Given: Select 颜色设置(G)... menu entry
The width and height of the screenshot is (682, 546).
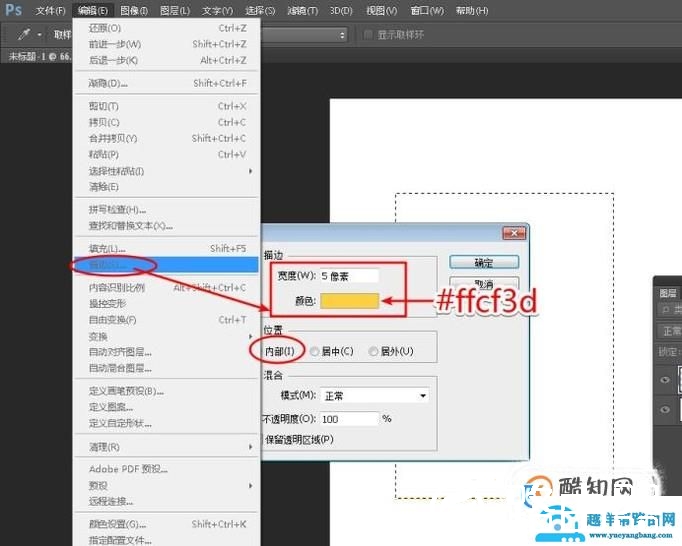Looking at the screenshot, I should [x=167, y=524].
